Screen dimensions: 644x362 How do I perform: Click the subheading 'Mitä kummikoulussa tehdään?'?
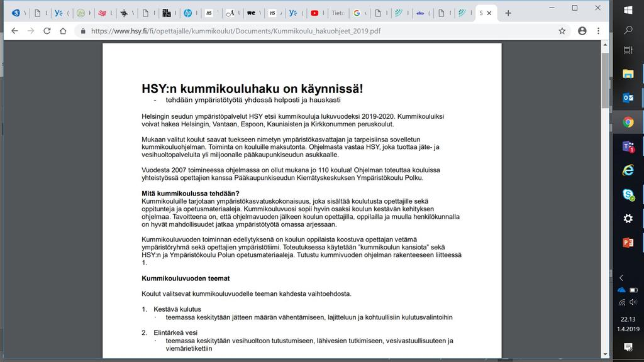click(190, 194)
